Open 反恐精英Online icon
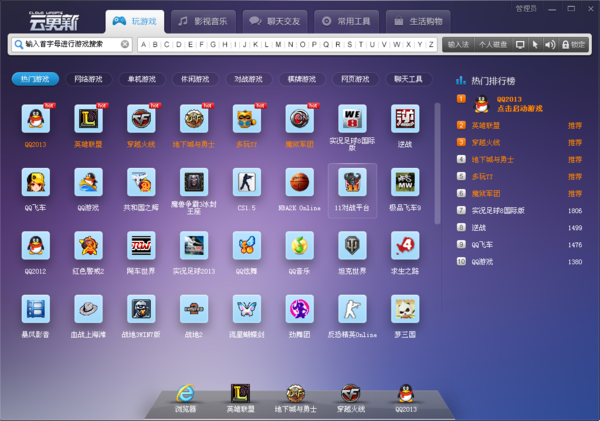 (352, 309)
